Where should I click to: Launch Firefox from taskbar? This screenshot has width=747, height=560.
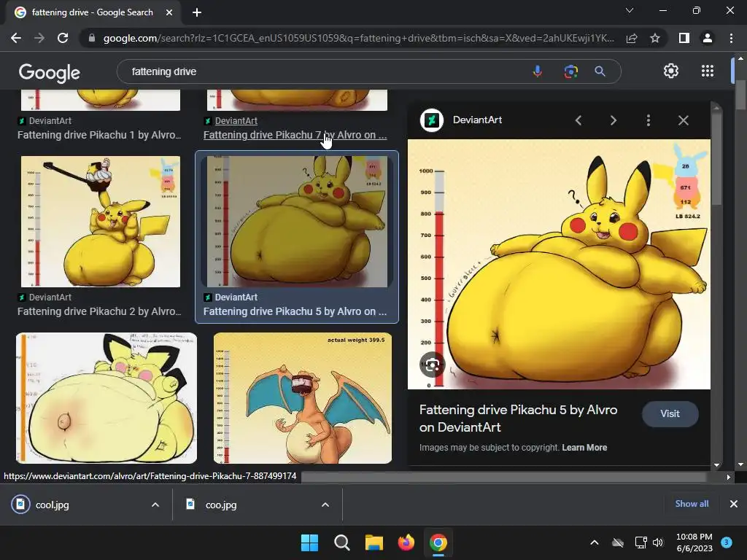point(406,542)
